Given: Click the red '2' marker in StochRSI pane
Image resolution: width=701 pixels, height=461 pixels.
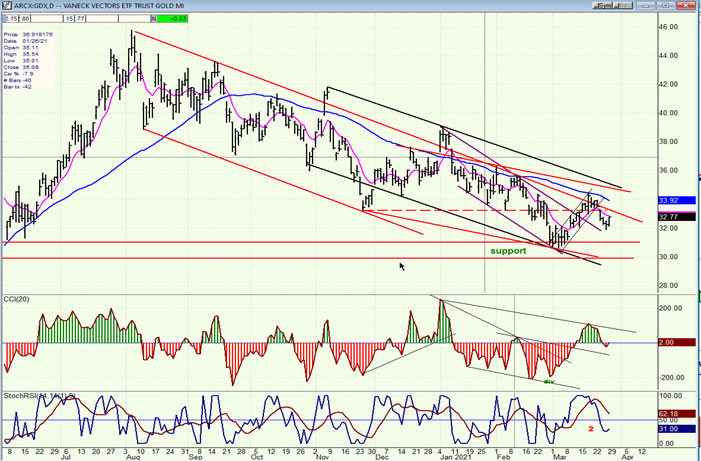Looking at the screenshot, I should coord(591,429).
